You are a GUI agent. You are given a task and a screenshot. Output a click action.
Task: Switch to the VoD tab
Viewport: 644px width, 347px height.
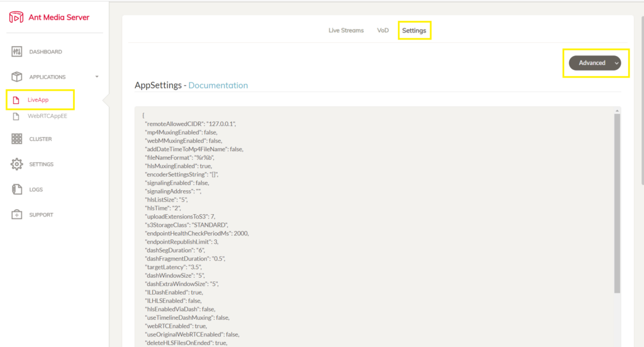click(x=383, y=30)
